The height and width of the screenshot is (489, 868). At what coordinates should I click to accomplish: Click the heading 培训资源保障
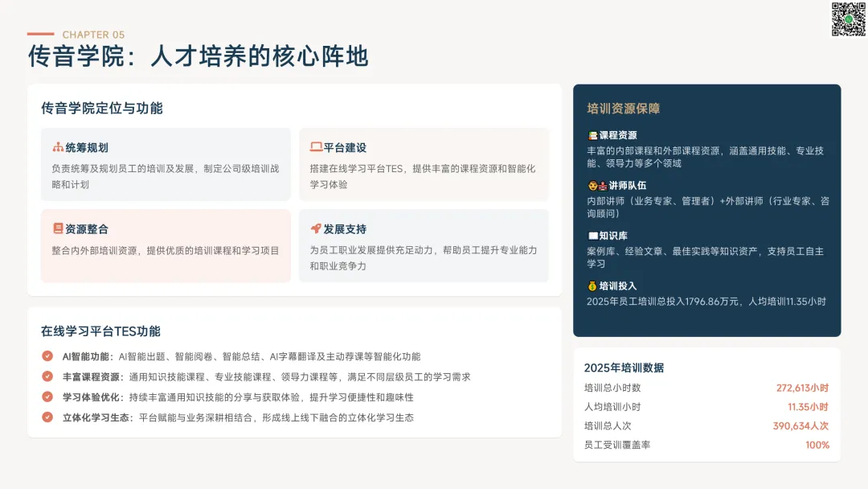[x=624, y=109]
